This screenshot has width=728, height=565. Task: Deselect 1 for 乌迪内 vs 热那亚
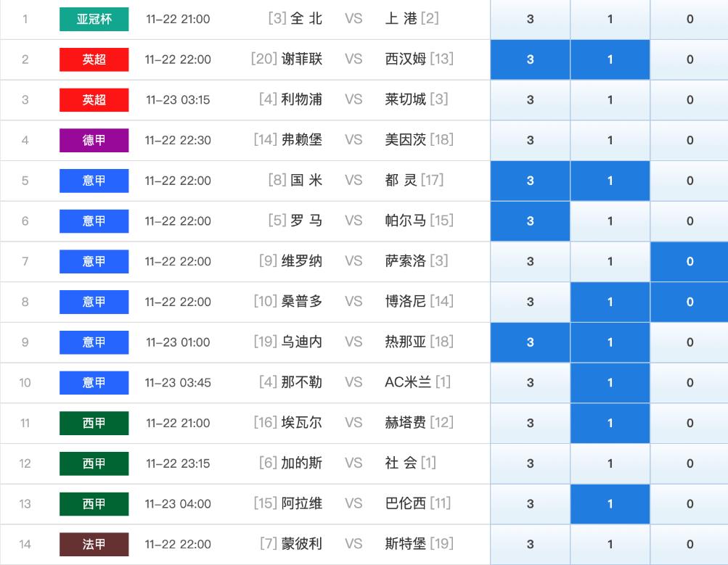(x=610, y=342)
